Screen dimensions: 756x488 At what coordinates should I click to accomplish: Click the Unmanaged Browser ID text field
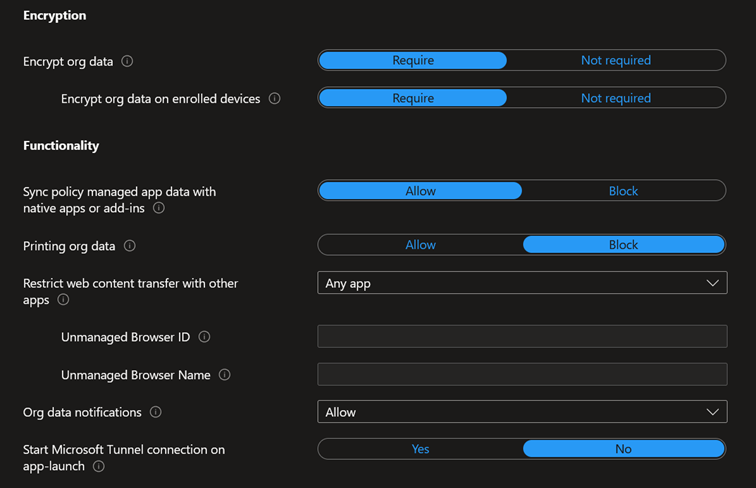522,337
